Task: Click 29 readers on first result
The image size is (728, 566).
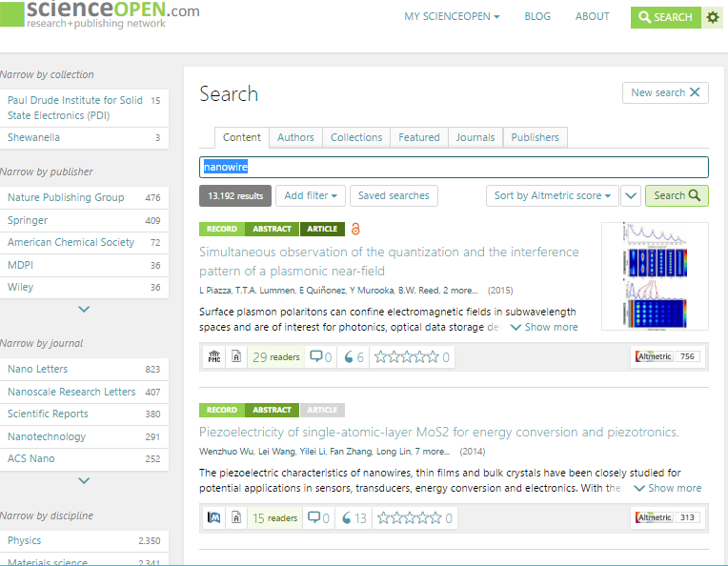Action: [275, 356]
